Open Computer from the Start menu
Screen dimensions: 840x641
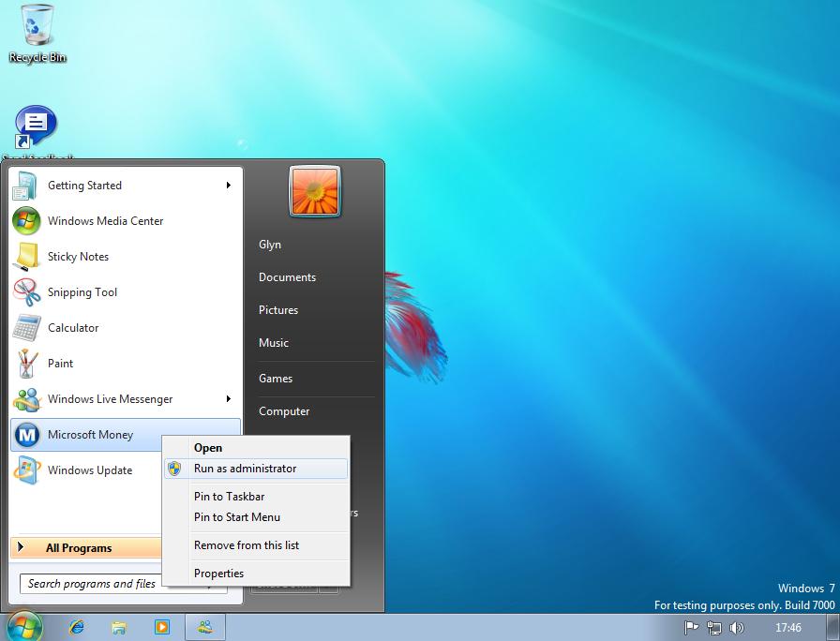pyautogui.click(x=284, y=411)
